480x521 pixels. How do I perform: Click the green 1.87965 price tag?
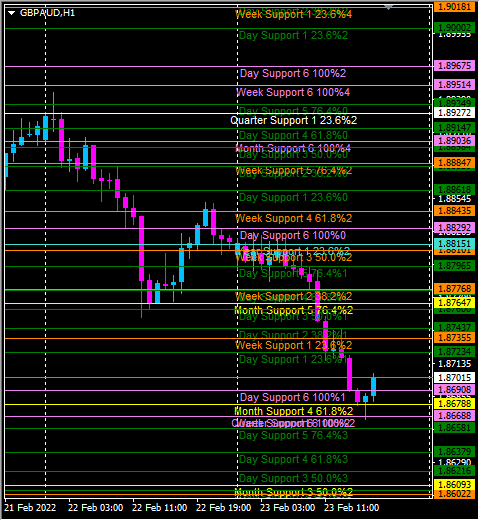(x=454, y=266)
